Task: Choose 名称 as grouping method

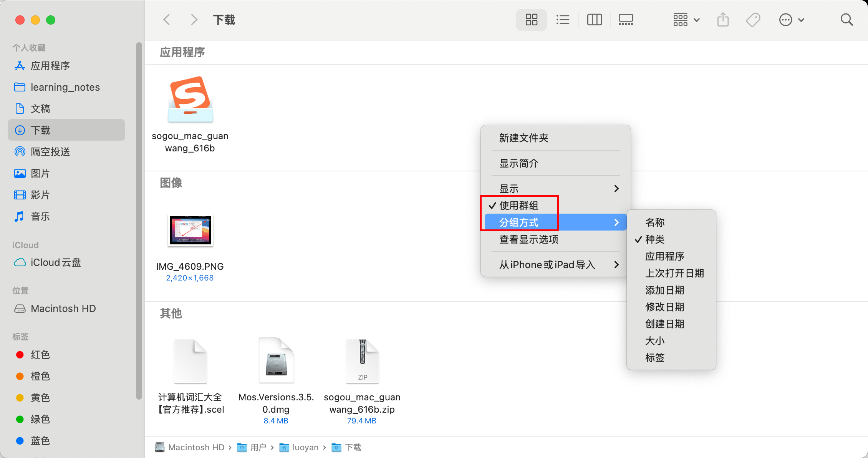Action: [x=655, y=222]
